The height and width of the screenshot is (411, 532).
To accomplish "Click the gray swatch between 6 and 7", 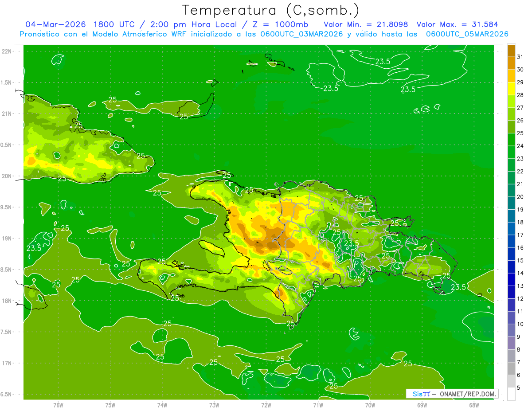I will click(511, 368).
